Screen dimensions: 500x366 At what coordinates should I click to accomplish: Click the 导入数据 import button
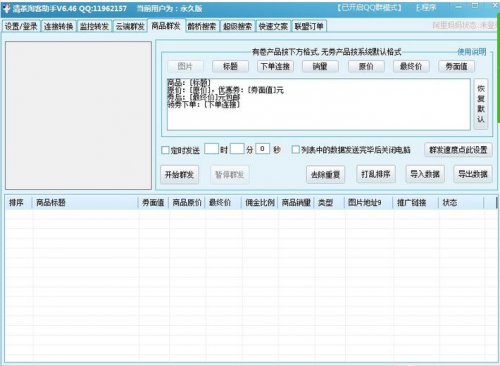tap(425, 174)
